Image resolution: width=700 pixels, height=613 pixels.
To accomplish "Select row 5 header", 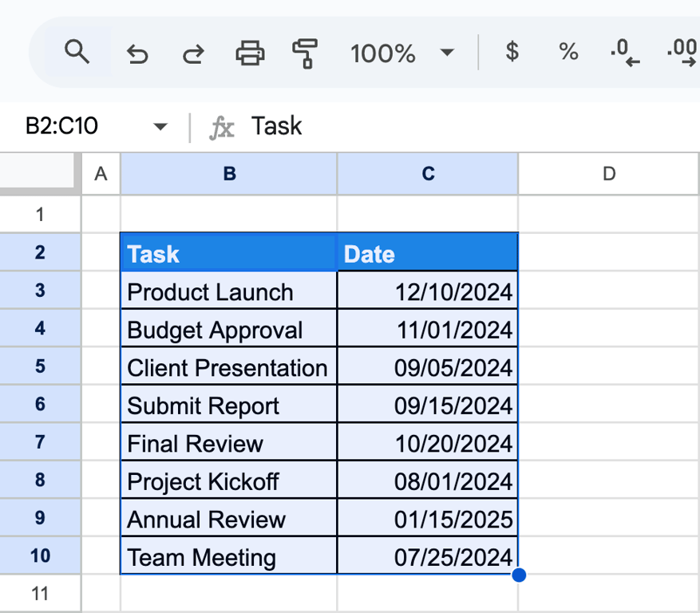I will (x=40, y=366).
